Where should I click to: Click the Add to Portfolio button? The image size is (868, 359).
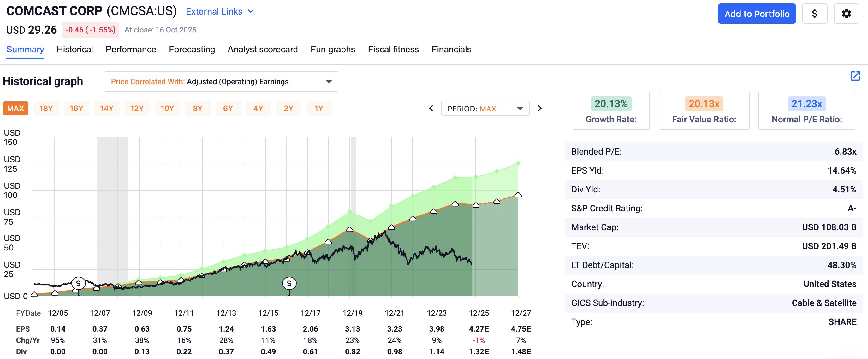point(757,14)
